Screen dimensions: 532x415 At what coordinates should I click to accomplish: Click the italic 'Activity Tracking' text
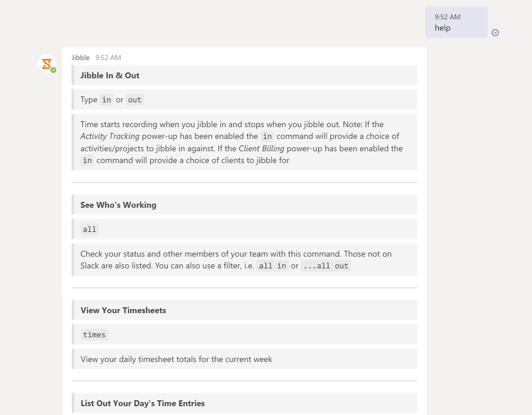(109, 135)
